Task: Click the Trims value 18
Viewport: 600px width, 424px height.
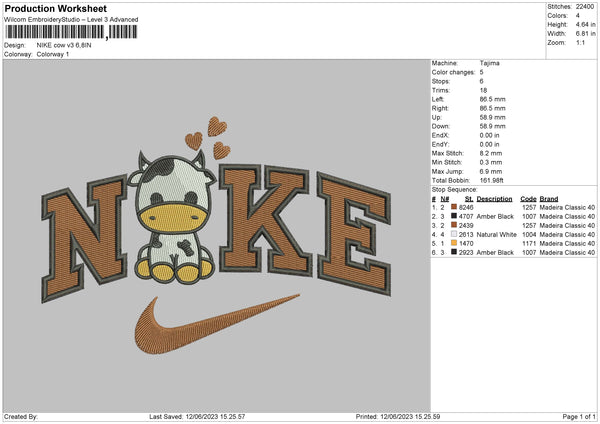Action: pos(483,90)
